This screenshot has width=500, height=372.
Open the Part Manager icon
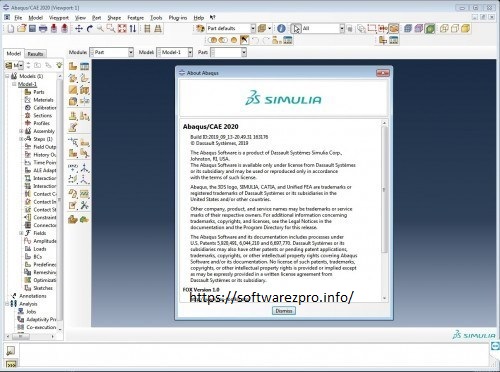84,66
